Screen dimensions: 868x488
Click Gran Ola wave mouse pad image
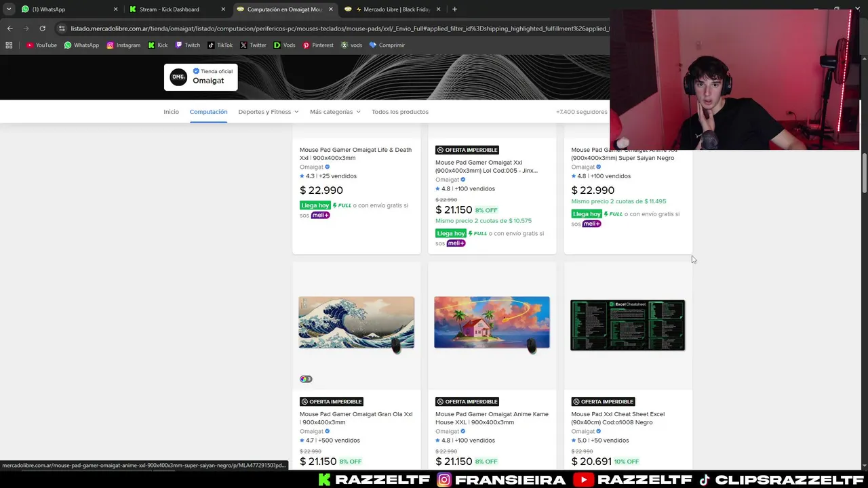click(357, 324)
